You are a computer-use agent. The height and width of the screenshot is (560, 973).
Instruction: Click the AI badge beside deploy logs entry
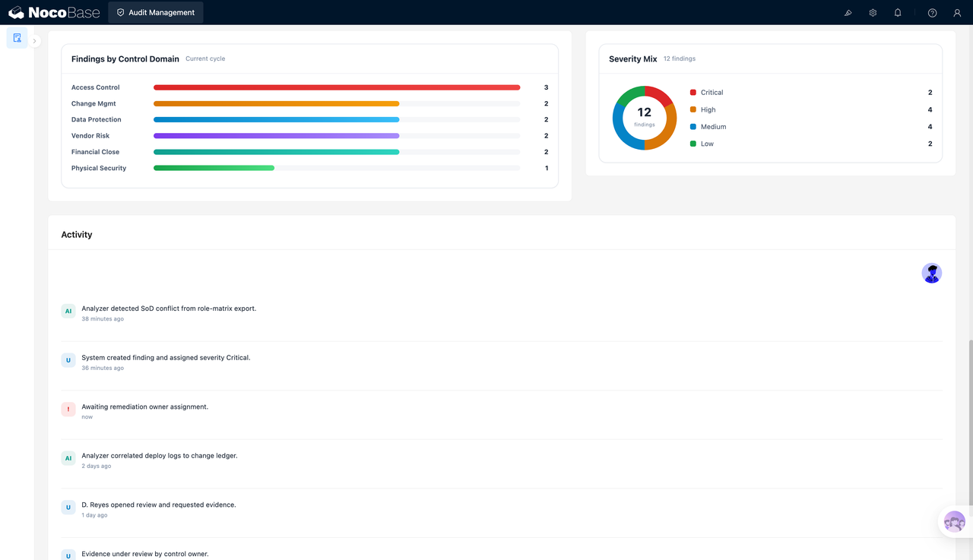pyautogui.click(x=68, y=458)
